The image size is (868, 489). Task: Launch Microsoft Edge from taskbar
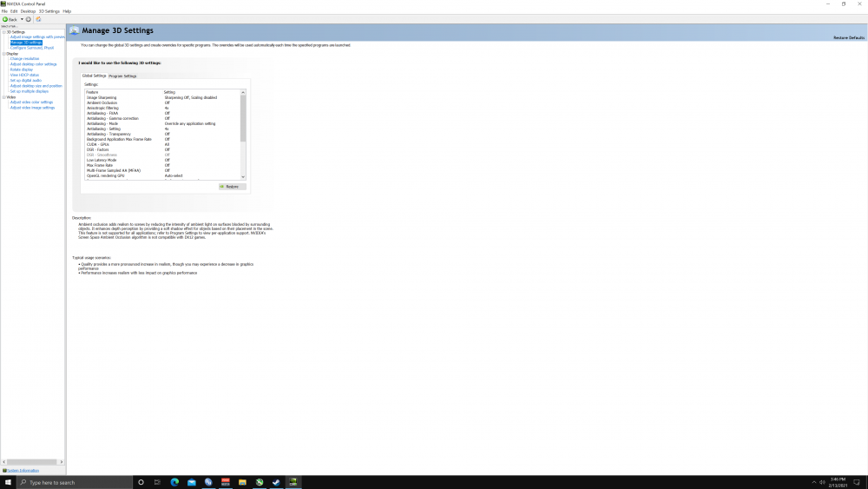pyautogui.click(x=174, y=482)
